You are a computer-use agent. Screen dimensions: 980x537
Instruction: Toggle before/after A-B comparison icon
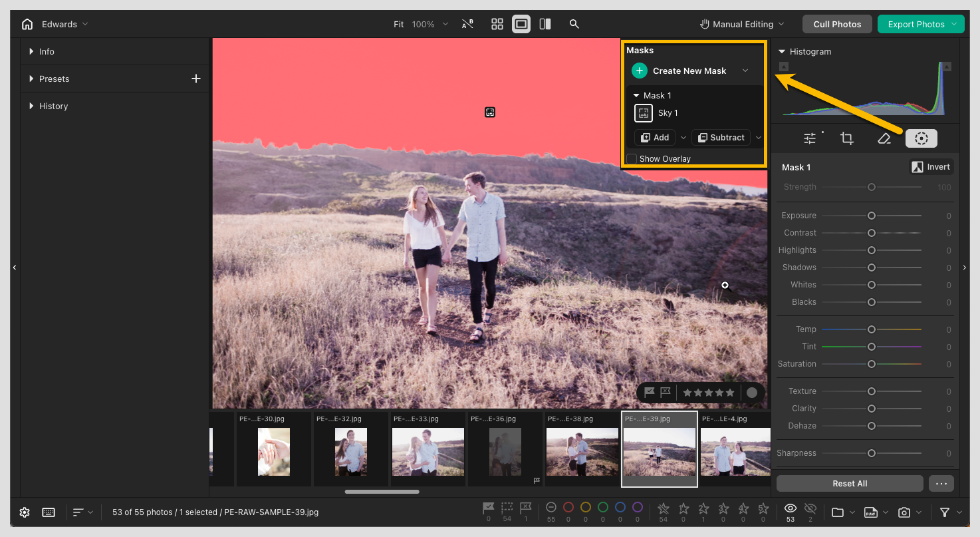click(x=467, y=24)
